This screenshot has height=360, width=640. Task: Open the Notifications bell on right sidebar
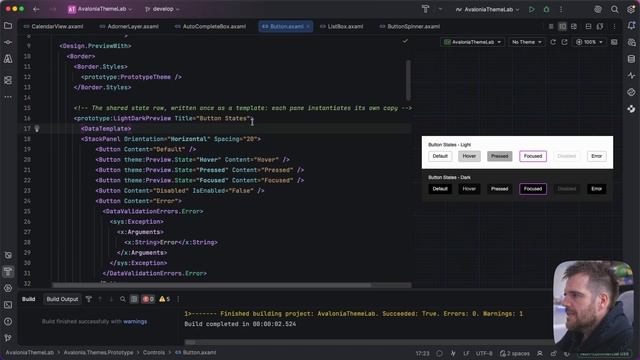click(631, 25)
